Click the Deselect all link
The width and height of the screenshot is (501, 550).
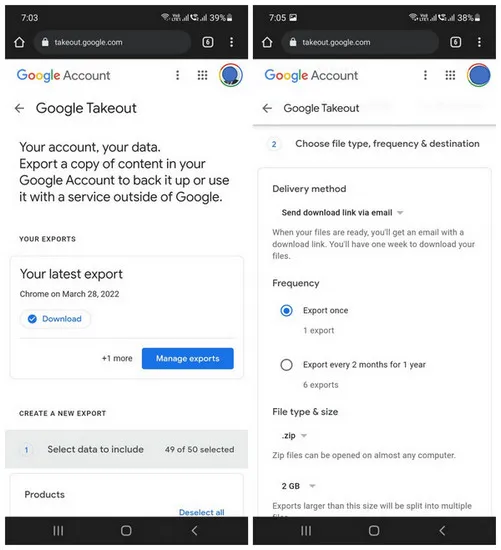point(201,512)
